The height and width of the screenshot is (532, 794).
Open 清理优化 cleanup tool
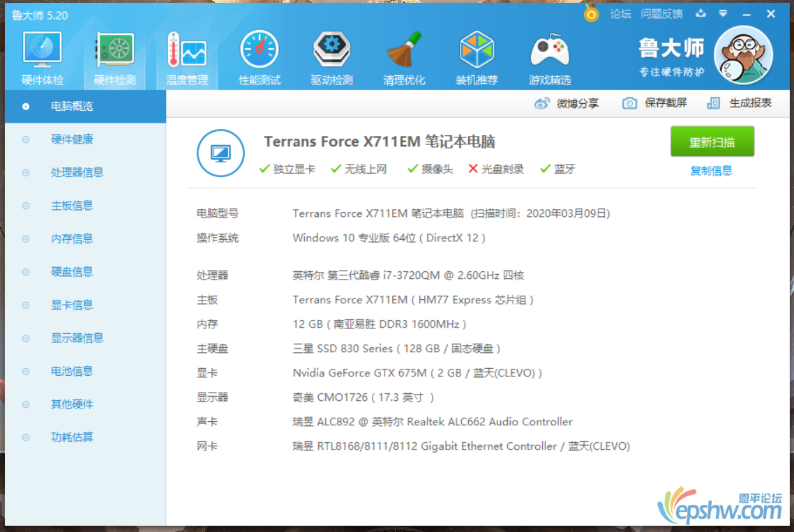pos(404,58)
